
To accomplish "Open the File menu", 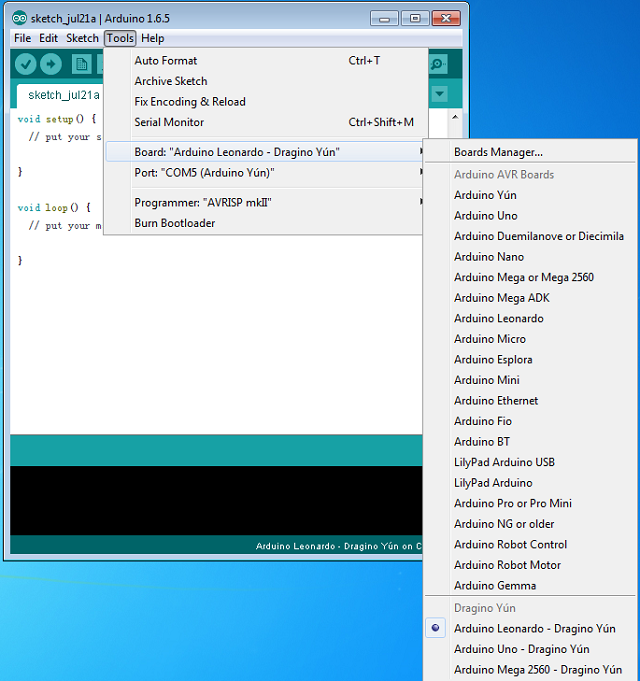I will tap(22, 38).
